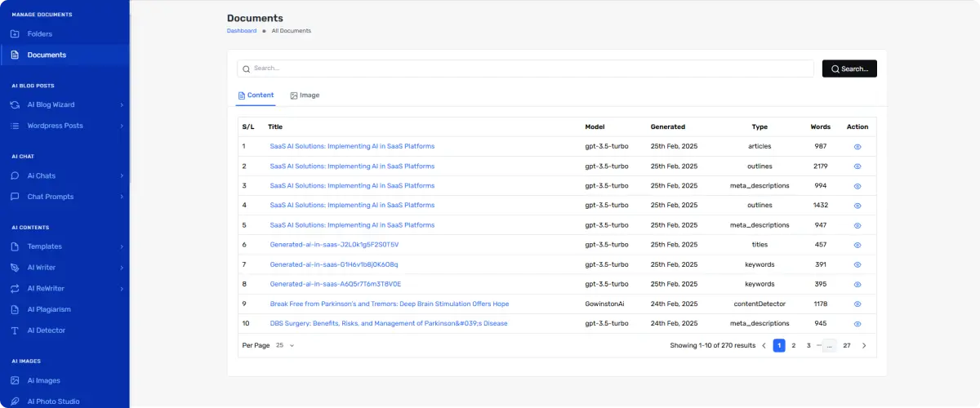Screen dimensions: 980x408
Task: Click the AI Writer pen icon
Action: pos(15,268)
